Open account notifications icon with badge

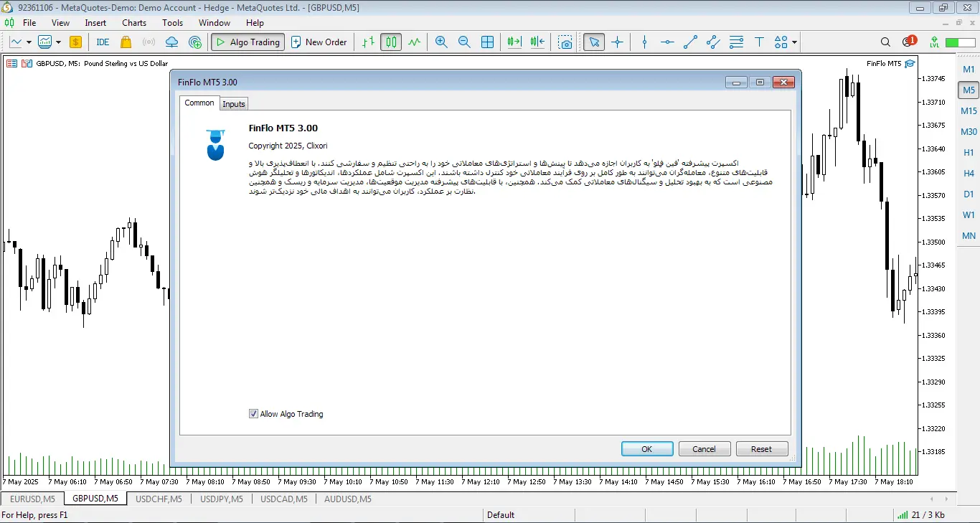[910, 42]
